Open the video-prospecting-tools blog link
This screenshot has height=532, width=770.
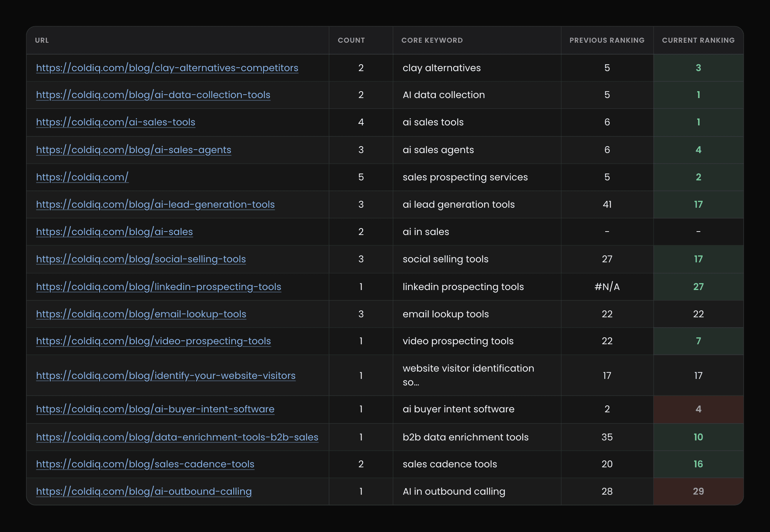coord(154,341)
